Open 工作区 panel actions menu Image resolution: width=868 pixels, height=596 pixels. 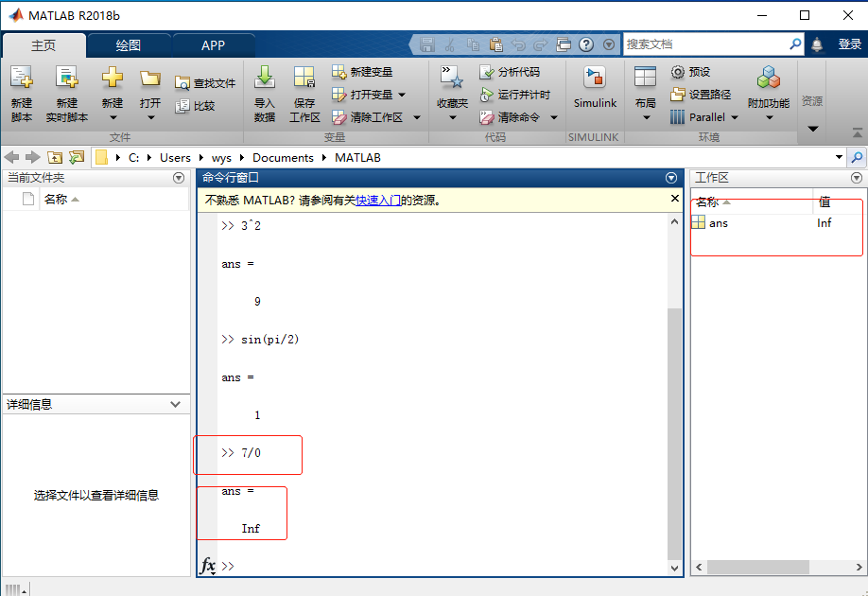pyautogui.click(x=857, y=178)
